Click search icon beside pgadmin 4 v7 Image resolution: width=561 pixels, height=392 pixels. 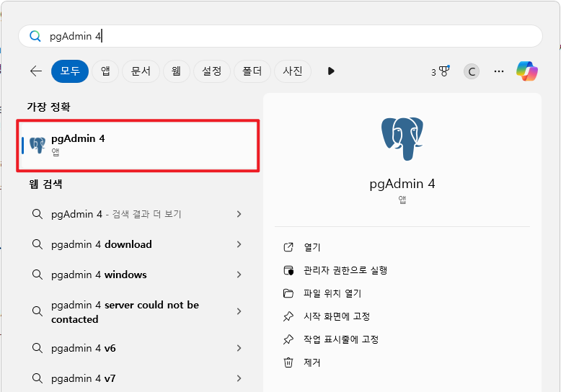pyautogui.click(x=37, y=378)
